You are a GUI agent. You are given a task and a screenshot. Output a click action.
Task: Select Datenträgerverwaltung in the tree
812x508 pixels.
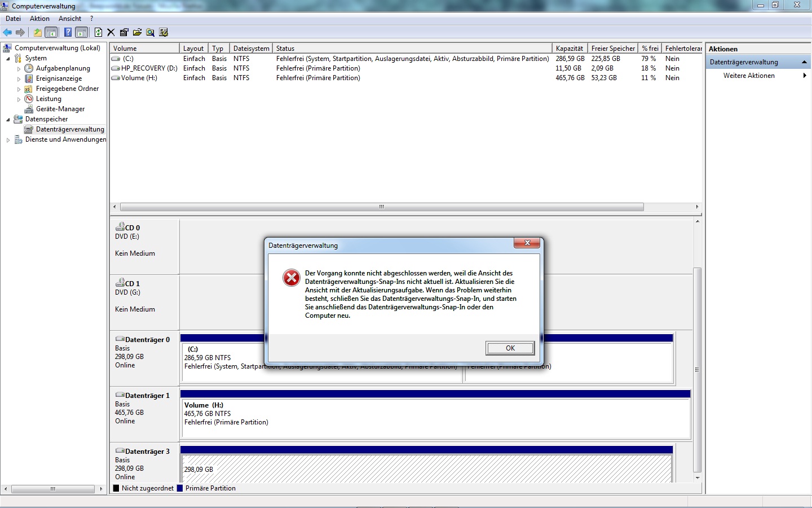click(70, 129)
